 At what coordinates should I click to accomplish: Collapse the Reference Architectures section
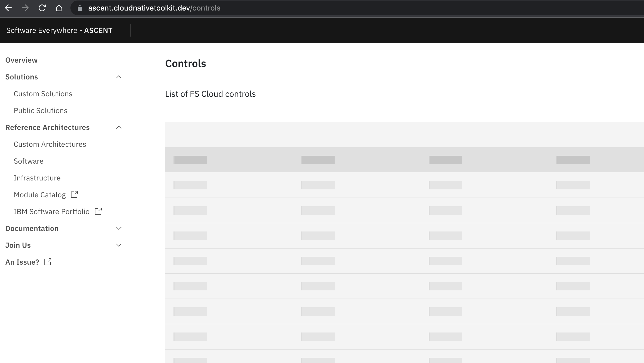119,127
